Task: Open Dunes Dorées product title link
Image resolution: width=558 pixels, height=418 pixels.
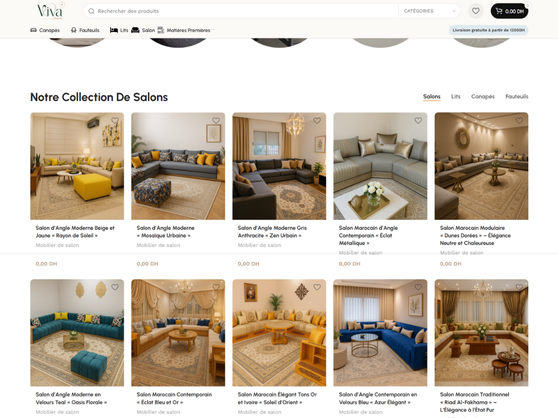Action: pyautogui.click(x=475, y=236)
